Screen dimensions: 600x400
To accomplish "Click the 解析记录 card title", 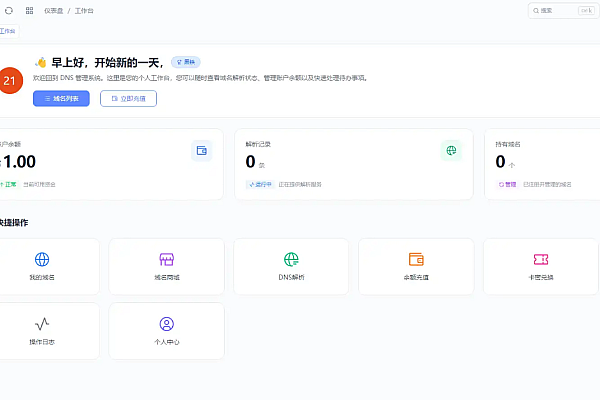I will [258, 144].
